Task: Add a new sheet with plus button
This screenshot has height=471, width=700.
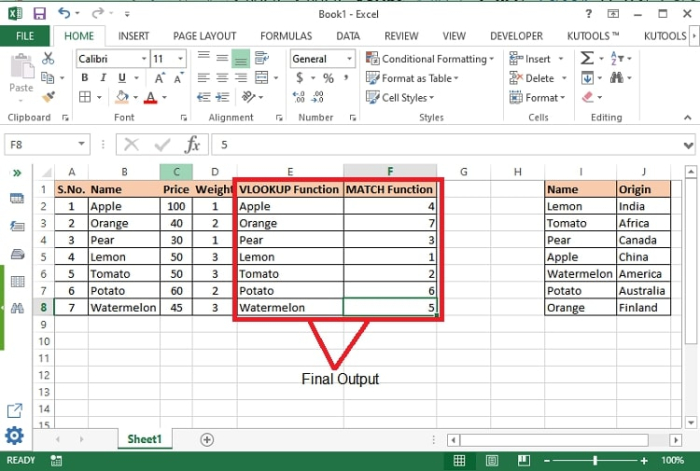Action: coord(207,440)
